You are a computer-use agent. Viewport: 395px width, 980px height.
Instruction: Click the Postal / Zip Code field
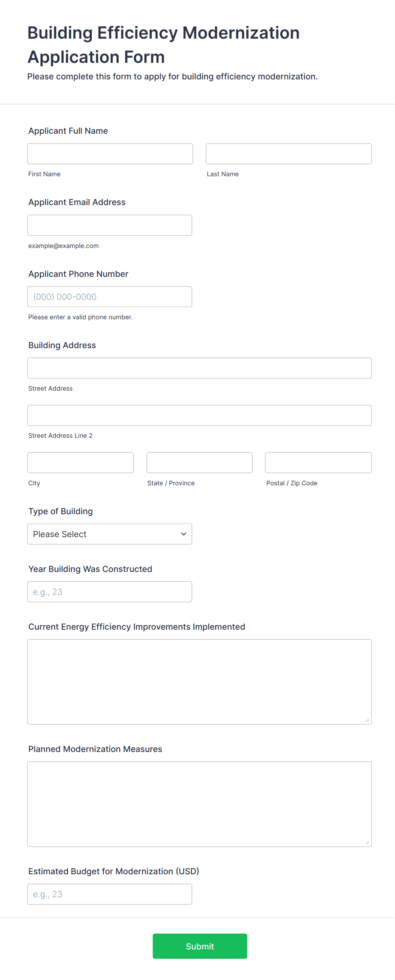(318, 462)
